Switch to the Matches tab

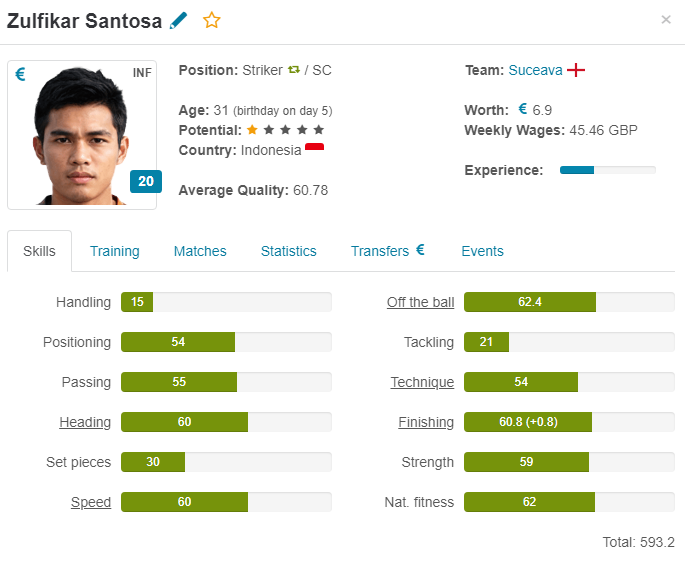point(200,251)
